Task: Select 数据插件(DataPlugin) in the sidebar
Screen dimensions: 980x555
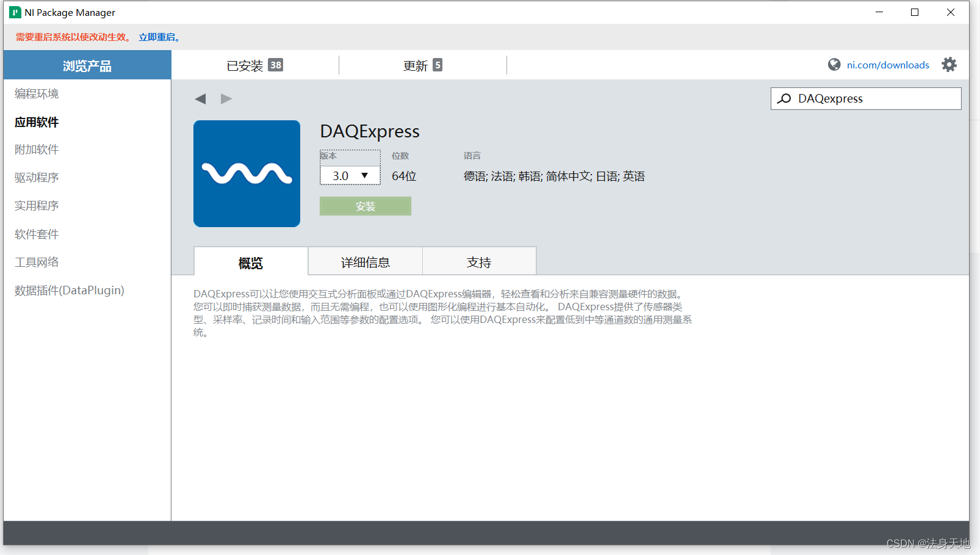Action: tap(69, 289)
